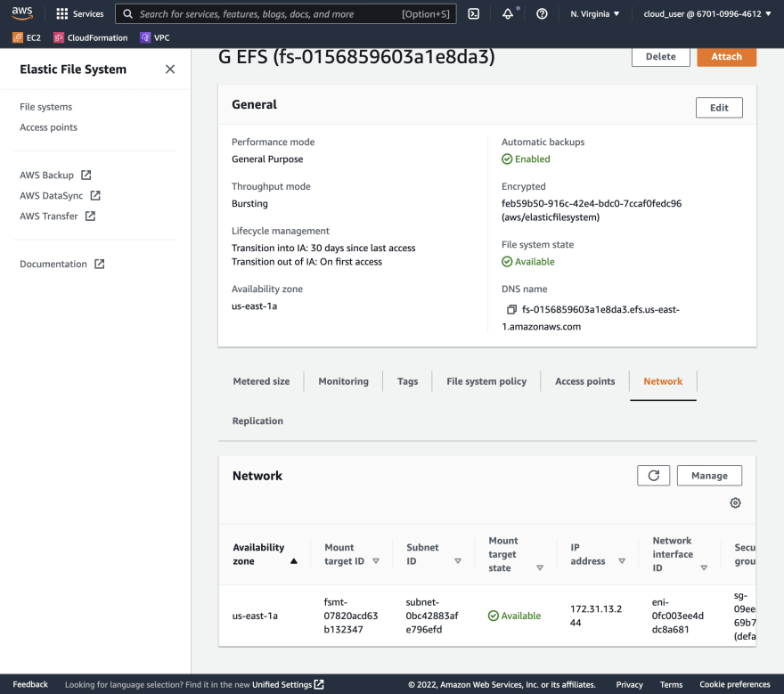Click the Feedback link in footer

click(x=30, y=684)
